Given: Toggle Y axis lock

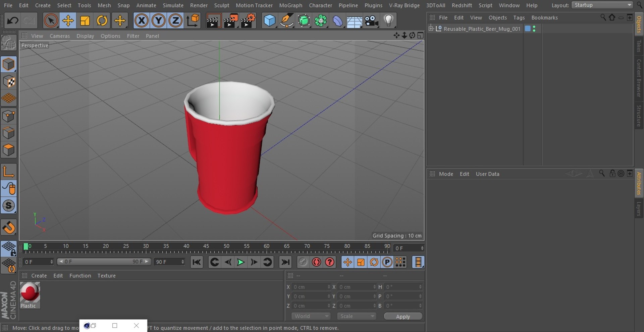Looking at the screenshot, I should click(x=158, y=21).
